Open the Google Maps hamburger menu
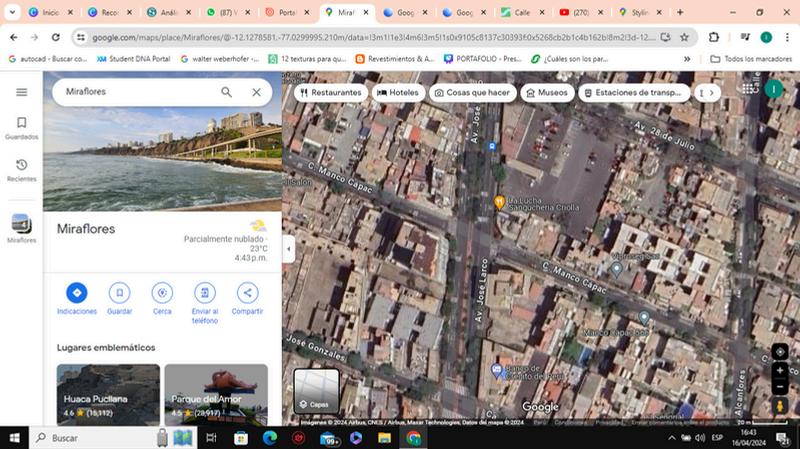 click(21, 92)
